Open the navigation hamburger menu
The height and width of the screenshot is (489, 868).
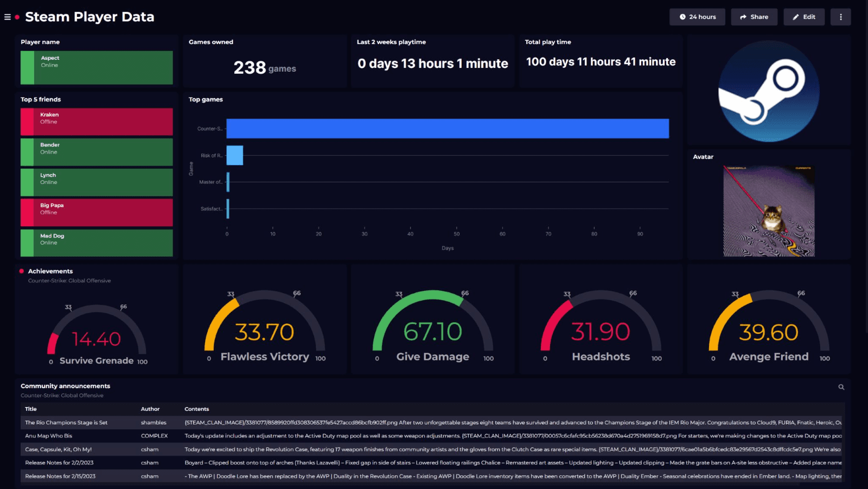point(8,17)
